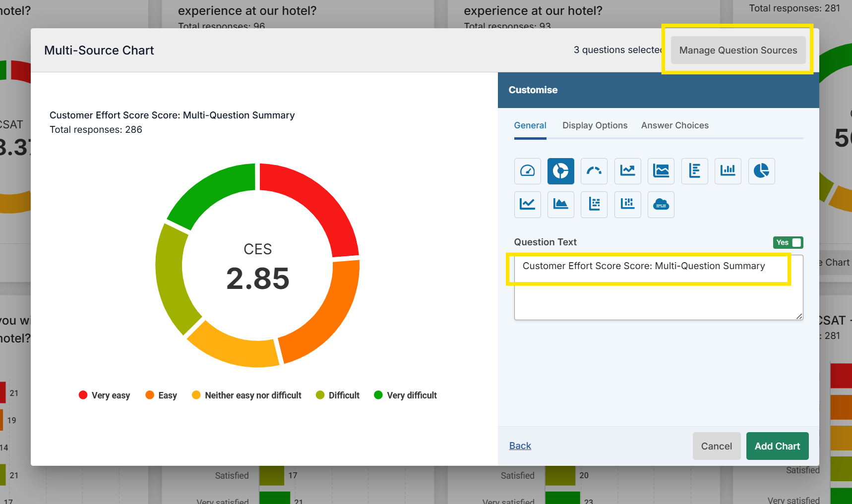Select the filled area chart icon, second row
This screenshot has height=504, width=852.
click(560, 204)
